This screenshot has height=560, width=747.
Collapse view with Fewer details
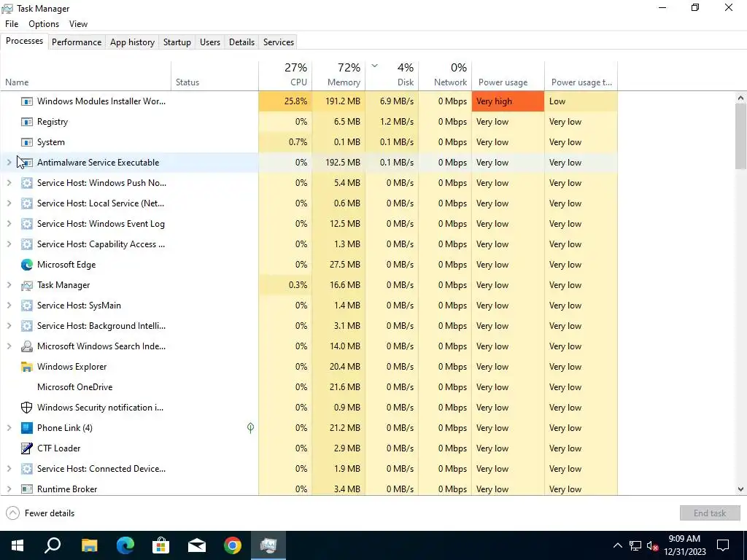40,513
